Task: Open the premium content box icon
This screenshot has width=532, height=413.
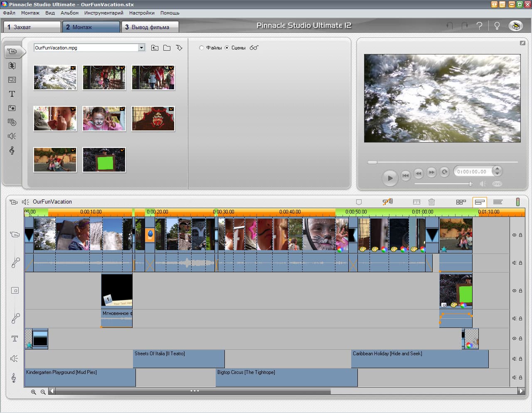Action: (x=516, y=26)
